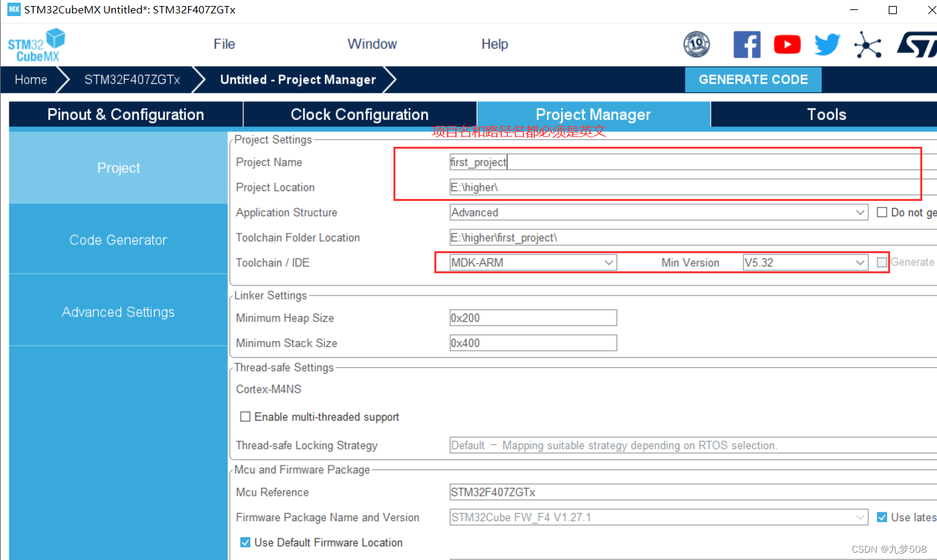Open the Facebook icon link

[x=747, y=45]
